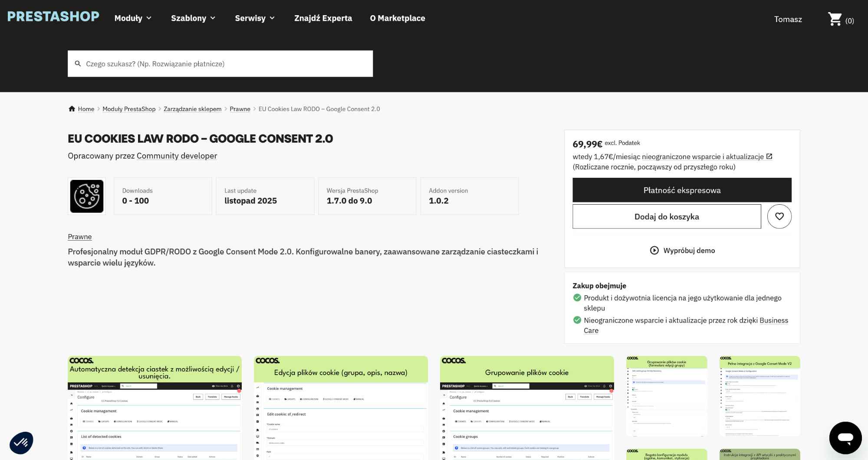Open Pełna integracja Google Consent Mode thumbnail
This screenshot has width=868, height=460.
coord(760,396)
